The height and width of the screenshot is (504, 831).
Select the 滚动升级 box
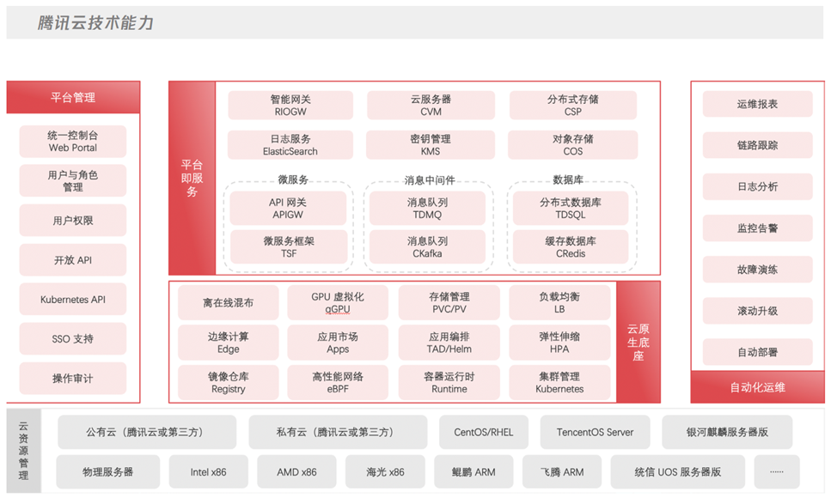(x=758, y=312)
